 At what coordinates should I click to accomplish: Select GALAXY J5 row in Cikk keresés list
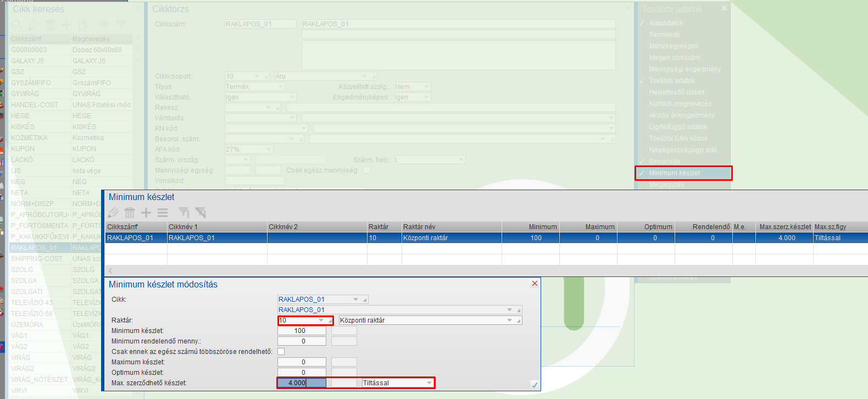(x=71, y=61)
